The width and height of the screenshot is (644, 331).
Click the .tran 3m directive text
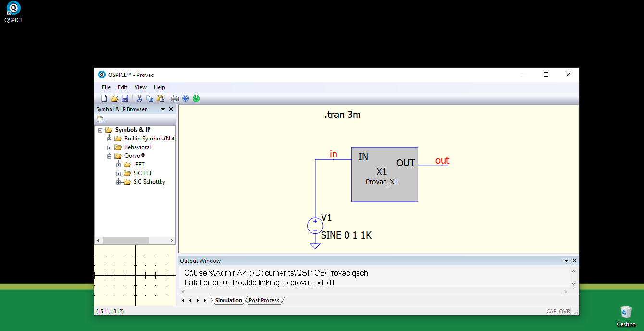click(x=343, y=115)
